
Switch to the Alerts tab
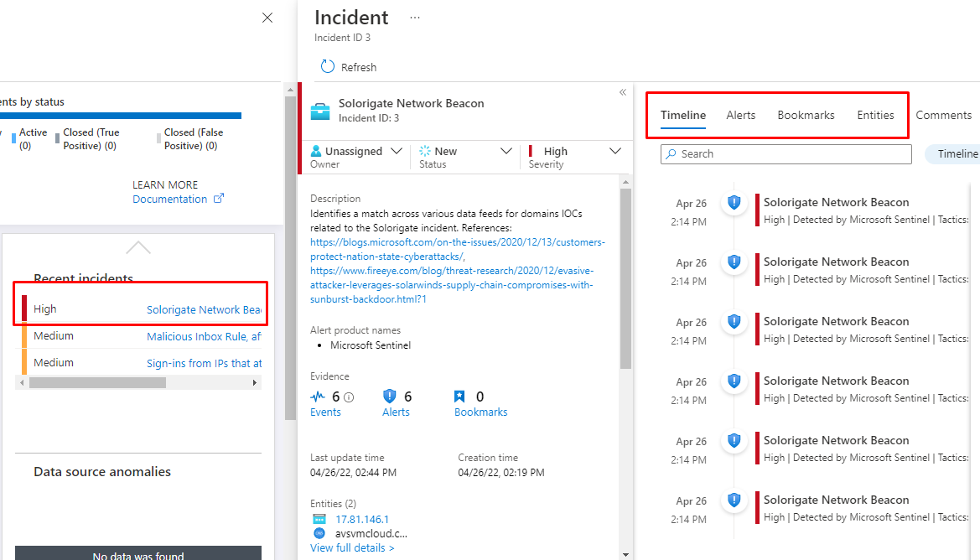tap(741, 115)
